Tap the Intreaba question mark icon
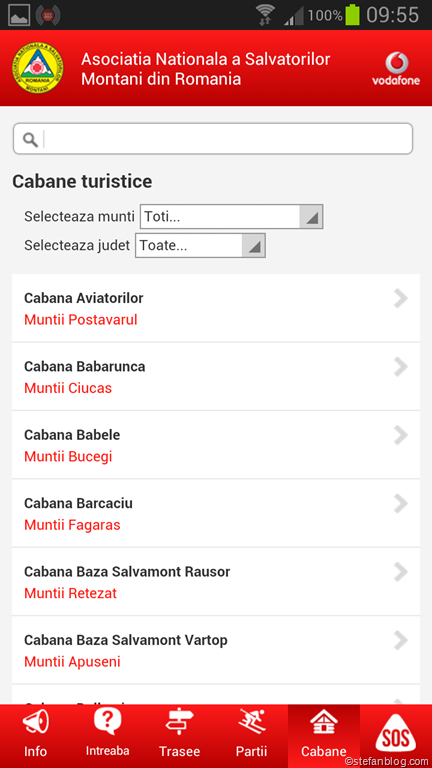This screenshot has height=768, width=432. (x=108, y=722)
